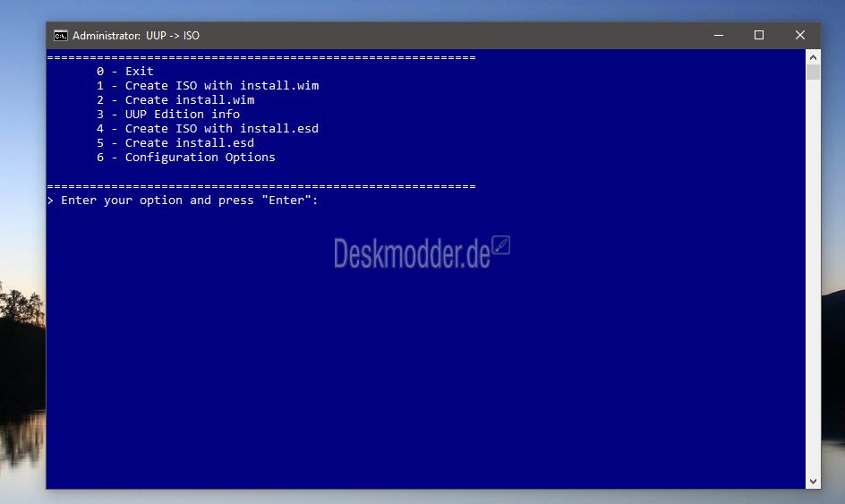This screenshot has height=504, width=845.
Task: Click the '0 - Exit' menu line
Action: 125,71
